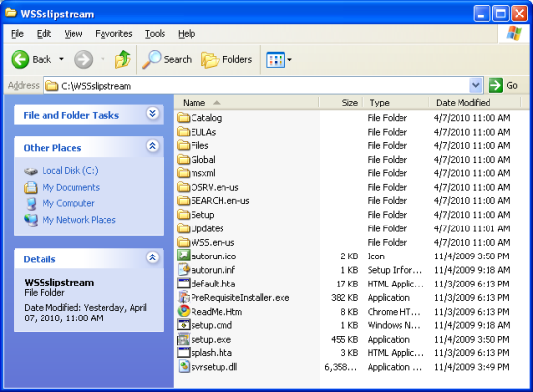Open the My Documents link
Viewport: 533px width, 392px height.
[x=71, y=188]
